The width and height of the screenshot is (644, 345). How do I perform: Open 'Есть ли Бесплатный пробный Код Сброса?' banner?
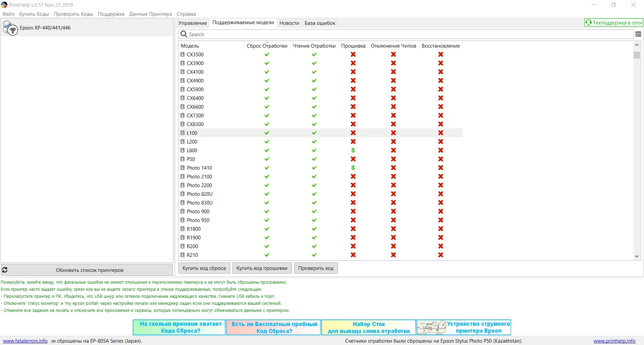273,327
